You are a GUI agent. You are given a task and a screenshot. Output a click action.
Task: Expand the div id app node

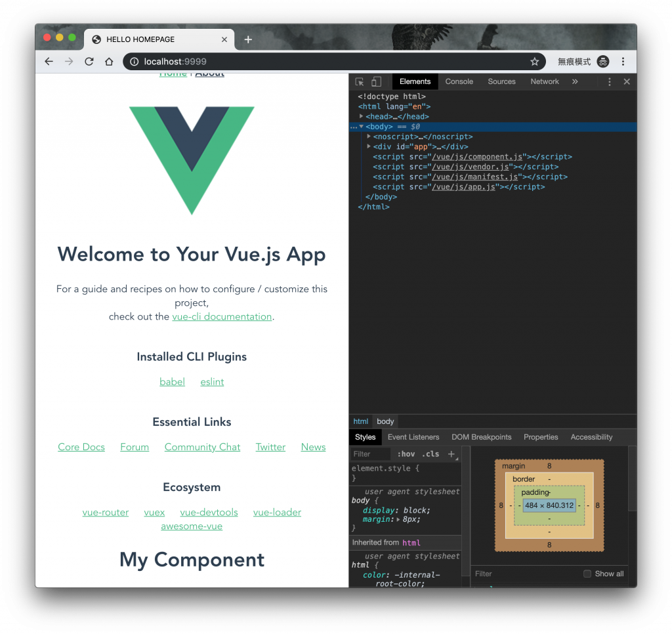coord(369,146)
